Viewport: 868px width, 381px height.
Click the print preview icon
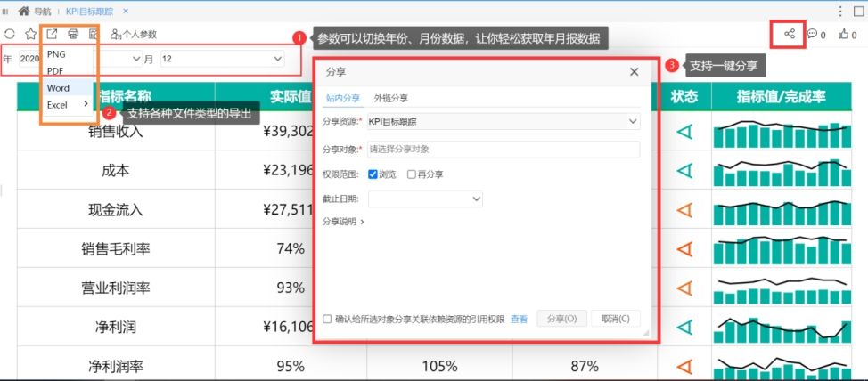93,34
